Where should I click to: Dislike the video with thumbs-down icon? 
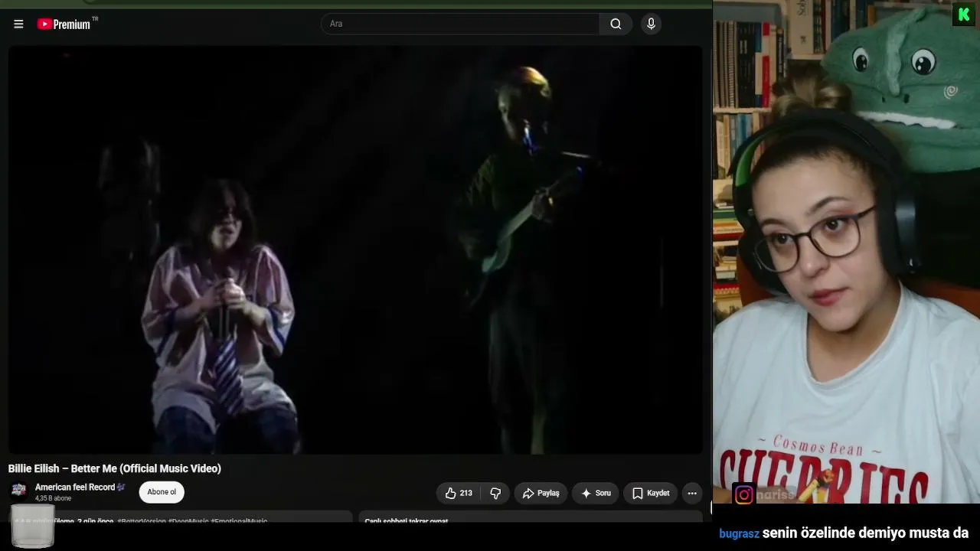tap(495, 493)
